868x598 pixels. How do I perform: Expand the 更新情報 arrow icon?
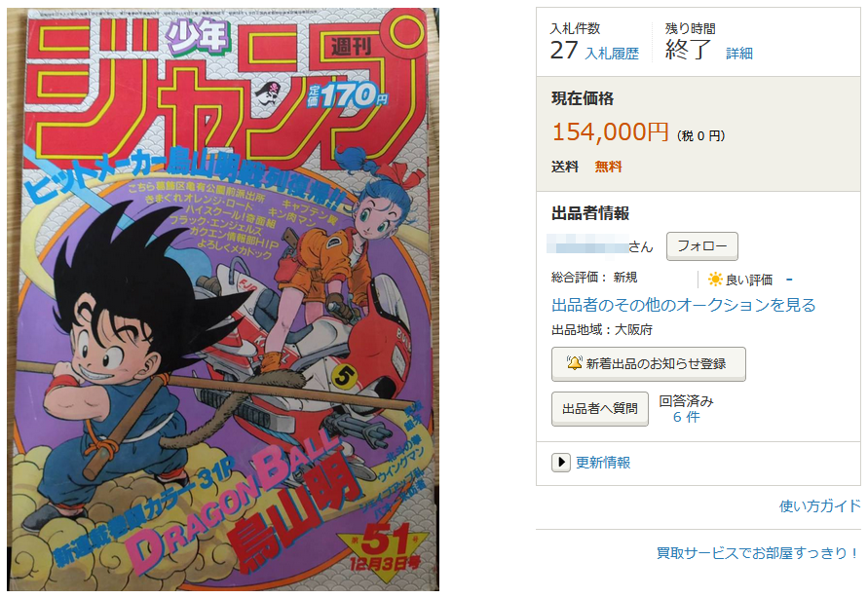point(561,462)
